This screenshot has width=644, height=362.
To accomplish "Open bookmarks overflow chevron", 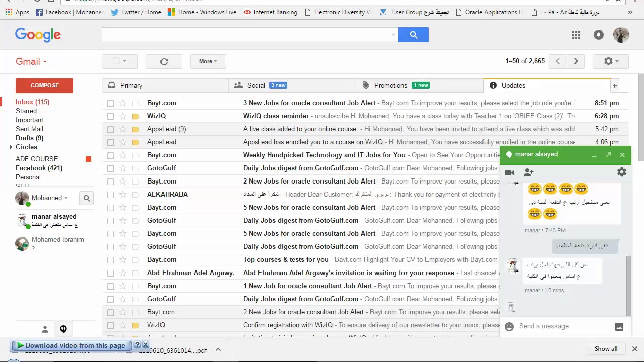I will (631, 12).
